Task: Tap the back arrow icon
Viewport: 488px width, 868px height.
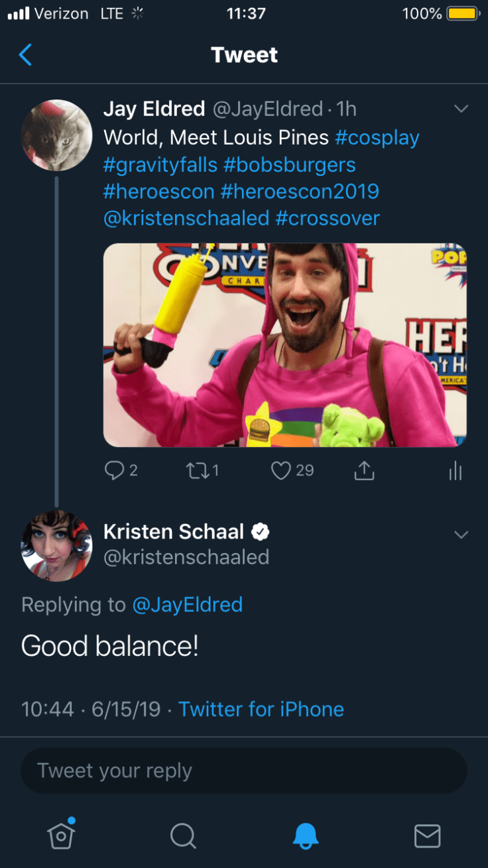Action: point(25,55)
